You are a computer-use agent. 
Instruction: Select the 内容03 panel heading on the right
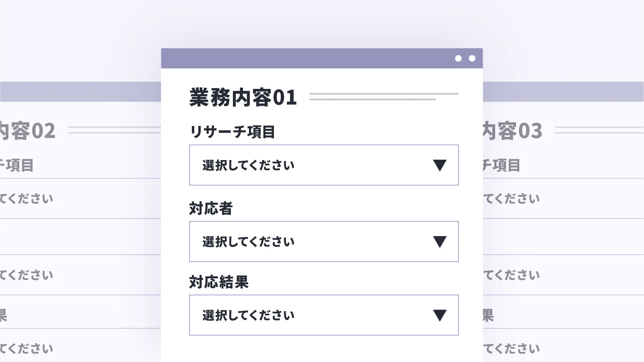tap(513, 131)
